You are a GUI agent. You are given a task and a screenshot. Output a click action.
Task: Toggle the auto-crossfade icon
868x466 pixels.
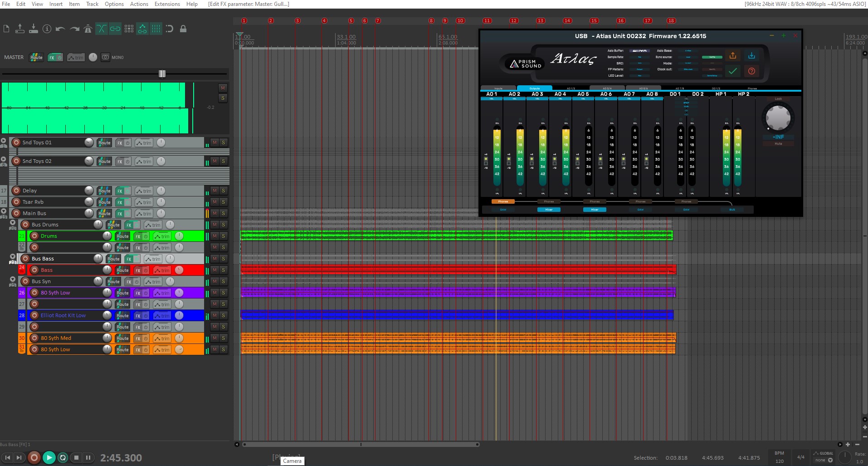[102, 29]
